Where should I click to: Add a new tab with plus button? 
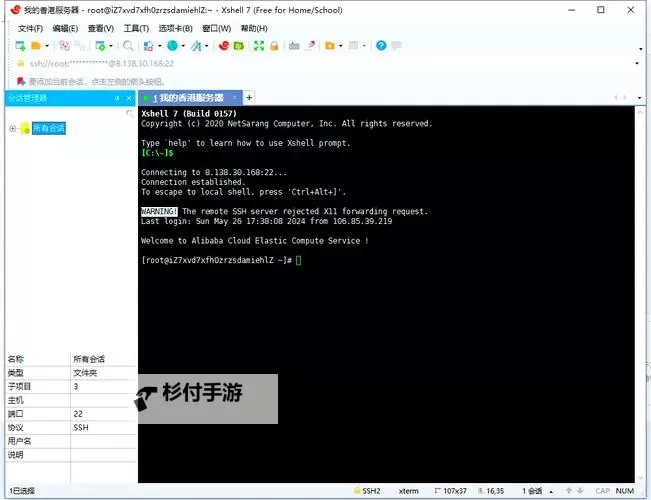[x=249, y=98]
